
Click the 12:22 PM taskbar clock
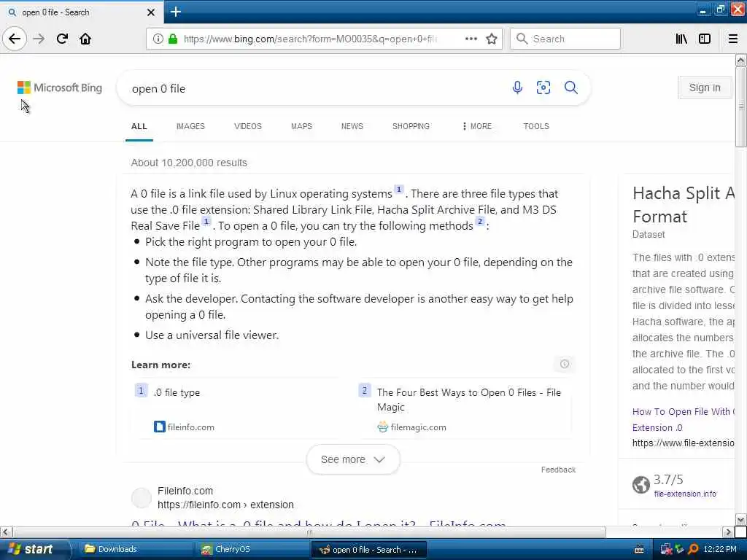coord(720,550)
